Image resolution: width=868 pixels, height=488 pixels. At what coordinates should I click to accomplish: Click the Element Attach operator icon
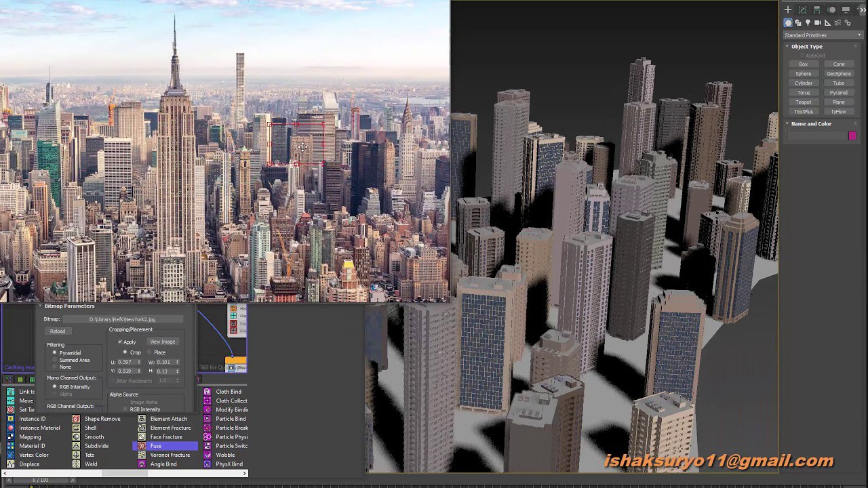click(x=142, y=419)
